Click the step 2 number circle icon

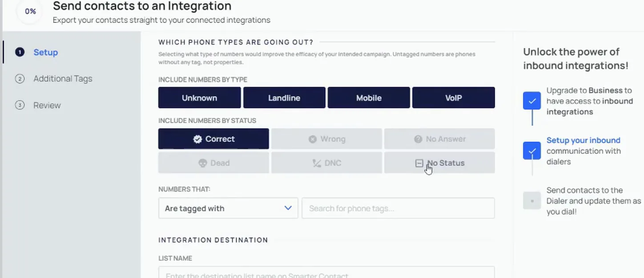[x=20, y=79]
